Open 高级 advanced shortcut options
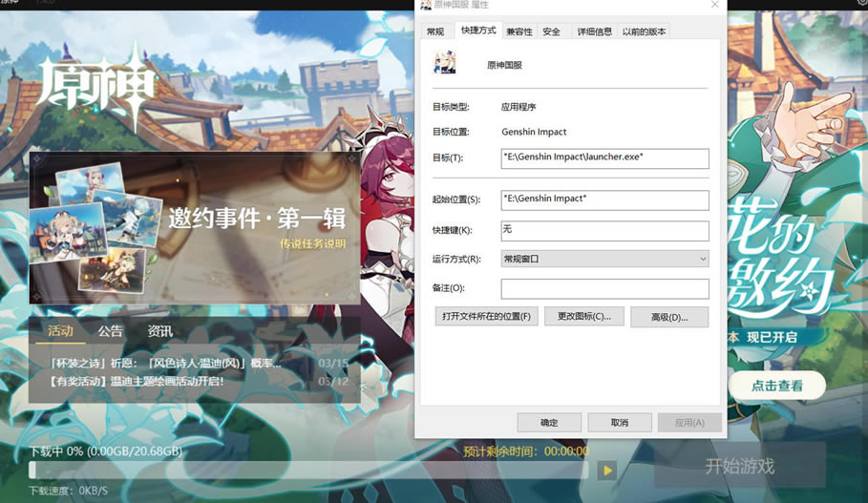868x503 pixels. click(x=668, y=317)
